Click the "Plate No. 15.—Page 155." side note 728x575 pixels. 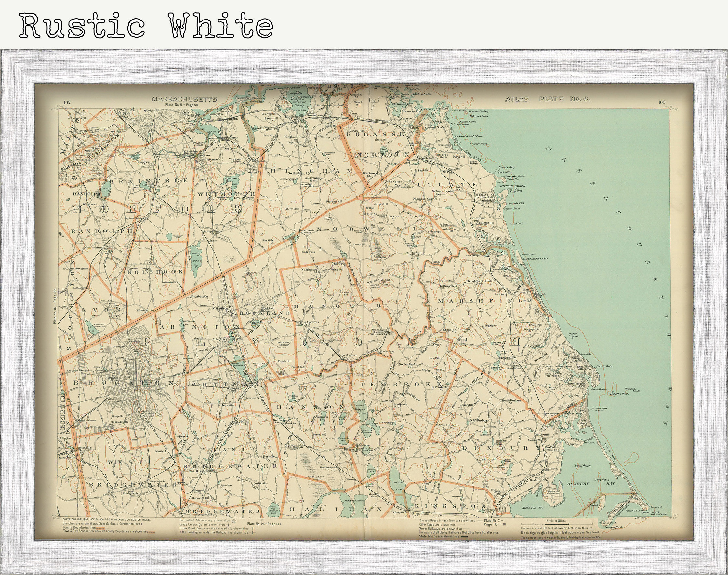[x=55, y=306]
